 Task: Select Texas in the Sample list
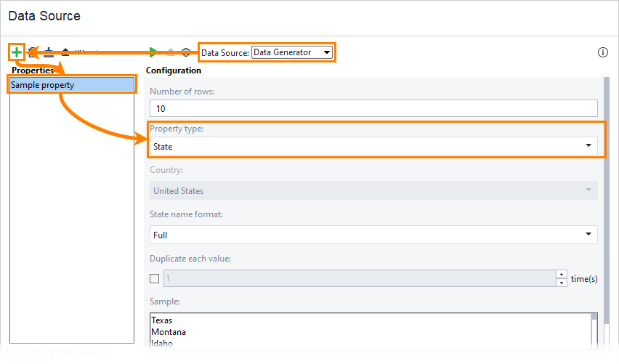(162, 320)
